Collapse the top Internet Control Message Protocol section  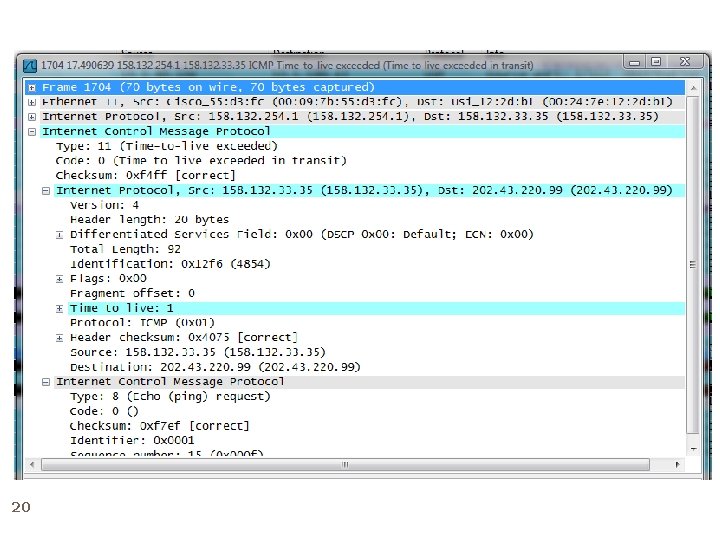tap(32, 132)
